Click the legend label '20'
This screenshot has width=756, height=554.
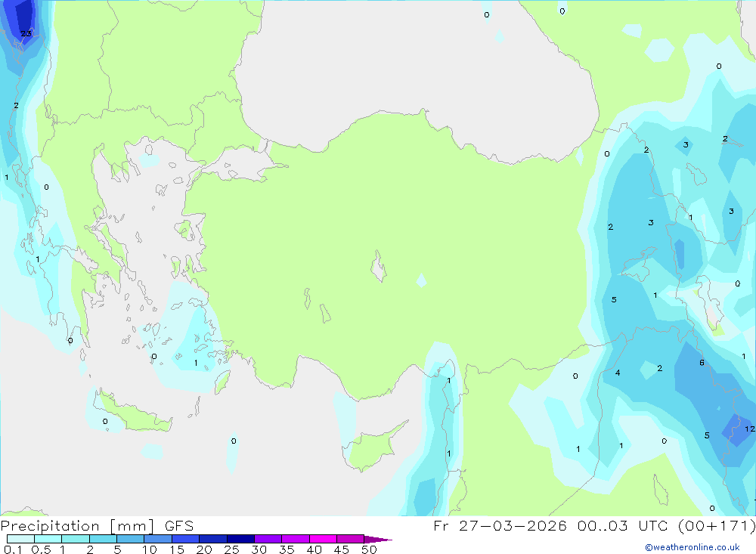click(x=204, y=549)
